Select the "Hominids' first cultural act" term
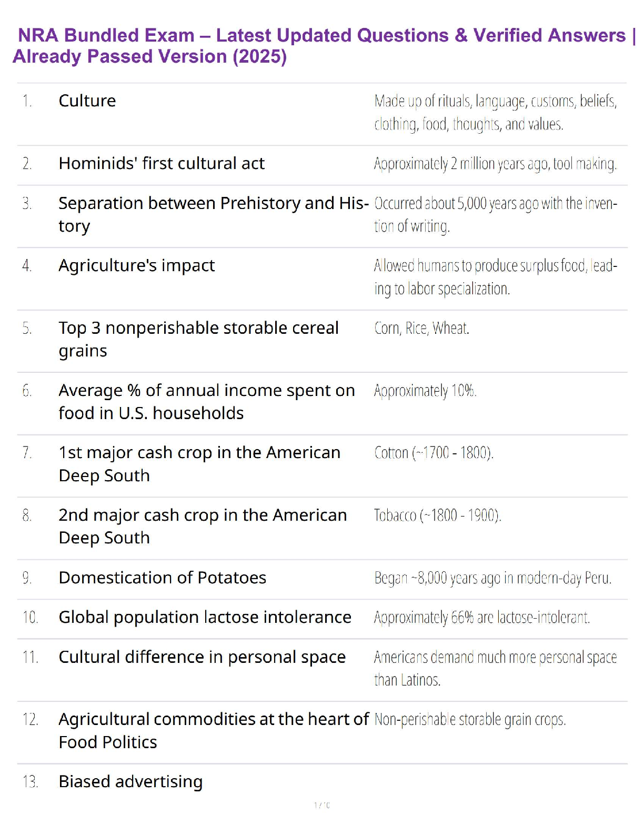The width and height of the screenshot is (644, 834). (162, 164)
